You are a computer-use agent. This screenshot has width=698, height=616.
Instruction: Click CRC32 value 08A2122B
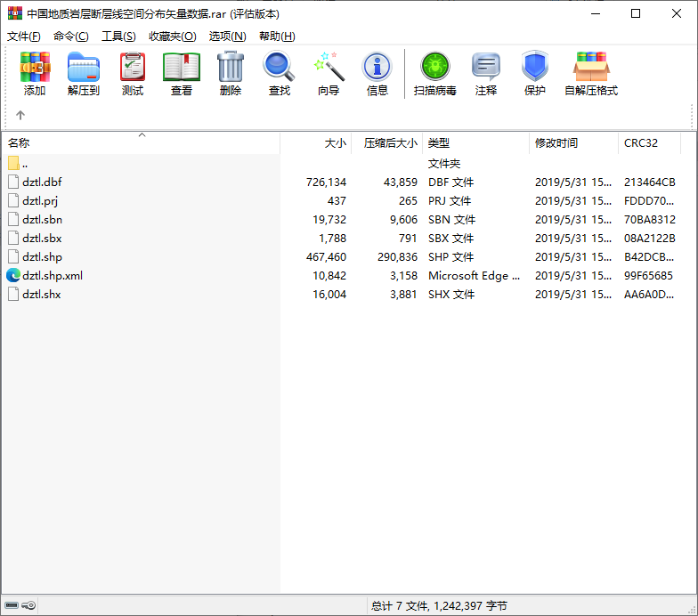[x=650, y=239]
